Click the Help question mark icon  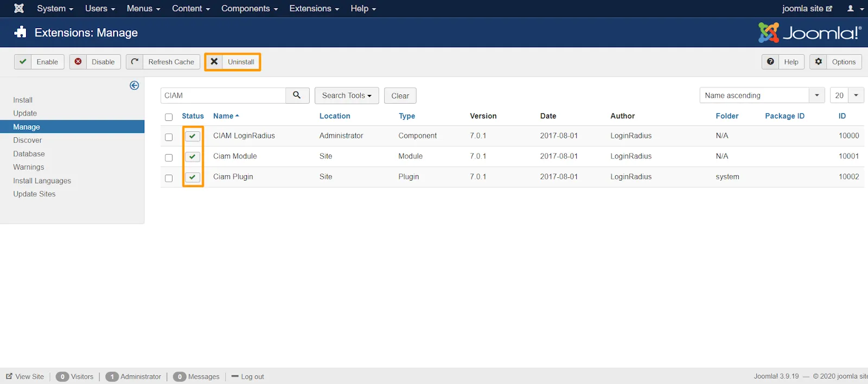pyautogui.click(x=770, y=62)
